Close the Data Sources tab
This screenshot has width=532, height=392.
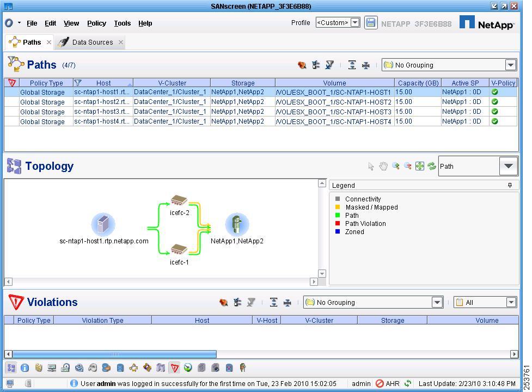(x=121, y=42)
